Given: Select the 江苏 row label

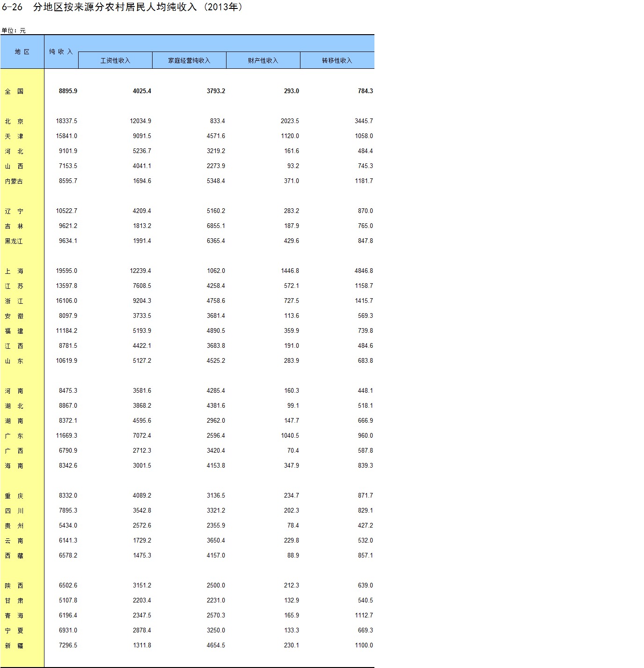Looking at the screenshot, I should pos(14,286).
